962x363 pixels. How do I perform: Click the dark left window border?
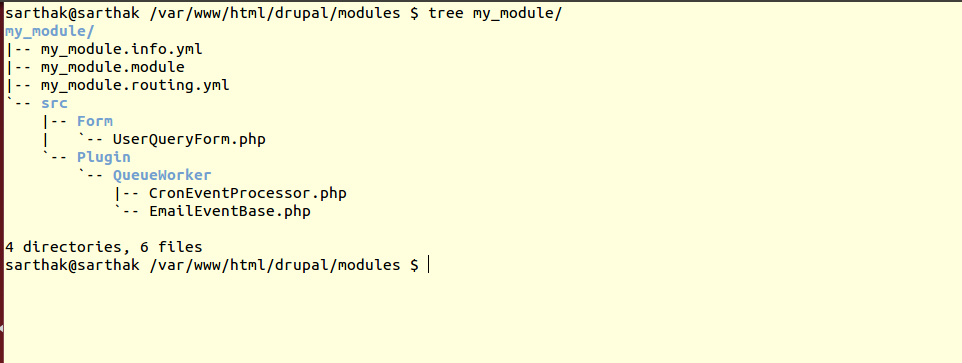click(x=2, y=184)
